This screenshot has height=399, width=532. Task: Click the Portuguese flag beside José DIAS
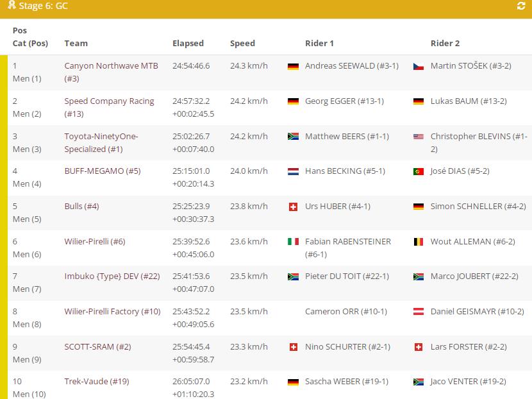[419, 171]
